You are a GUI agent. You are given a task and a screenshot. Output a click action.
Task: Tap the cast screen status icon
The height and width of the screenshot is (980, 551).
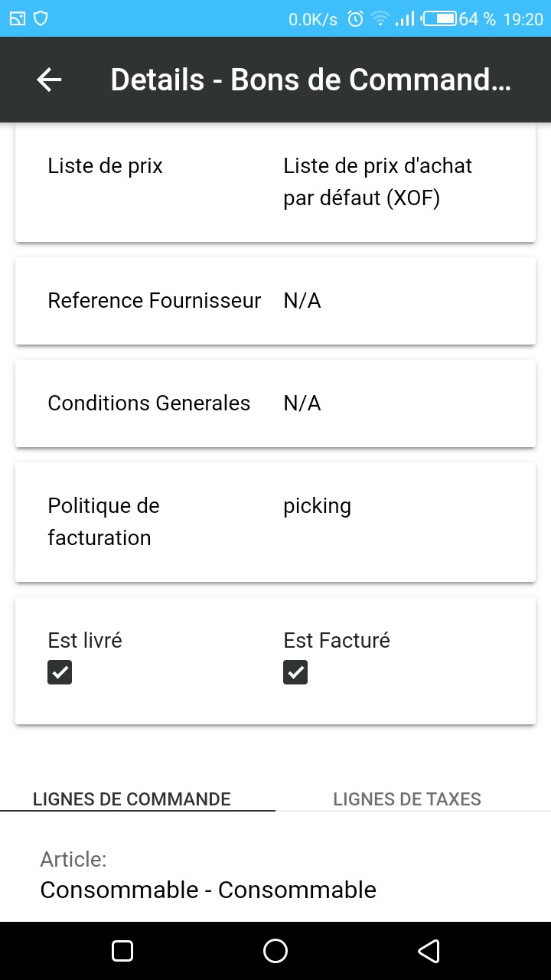click(17, 18)
